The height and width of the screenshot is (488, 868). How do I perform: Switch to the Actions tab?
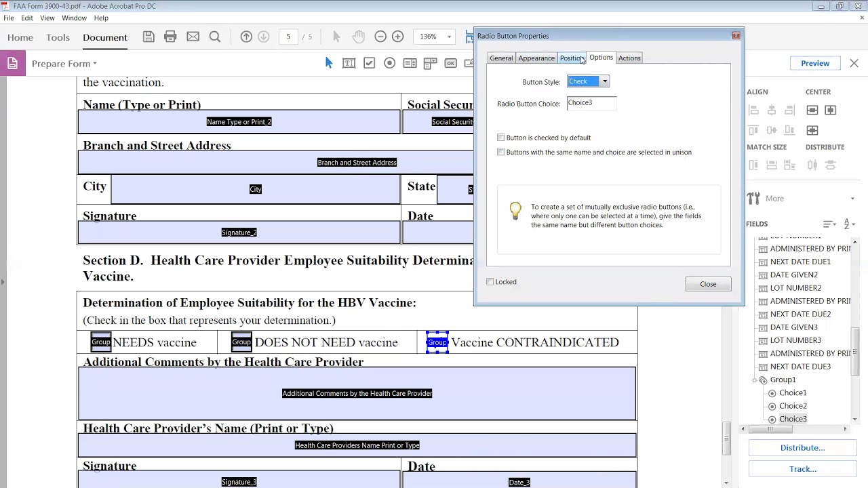pos(629,58)
